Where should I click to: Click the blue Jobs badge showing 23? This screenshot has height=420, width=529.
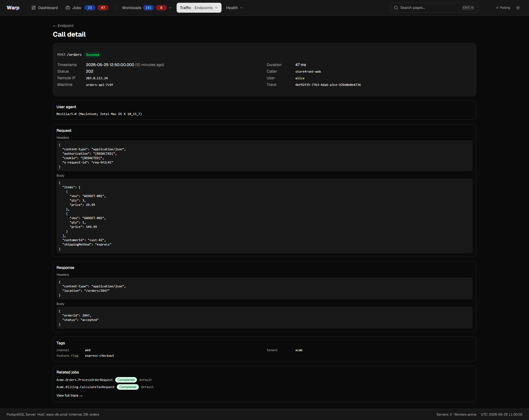point(90,8)
